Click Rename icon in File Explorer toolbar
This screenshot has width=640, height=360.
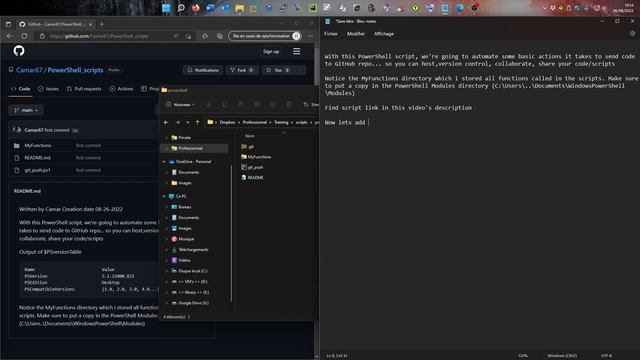(257, 104)
